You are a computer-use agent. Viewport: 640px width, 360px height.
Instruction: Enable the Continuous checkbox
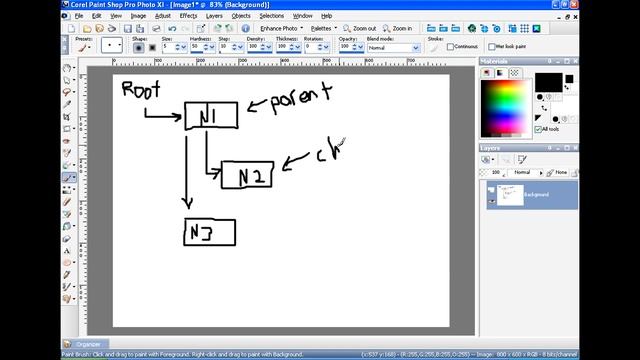pyautogui.click(x=451, y=47)
